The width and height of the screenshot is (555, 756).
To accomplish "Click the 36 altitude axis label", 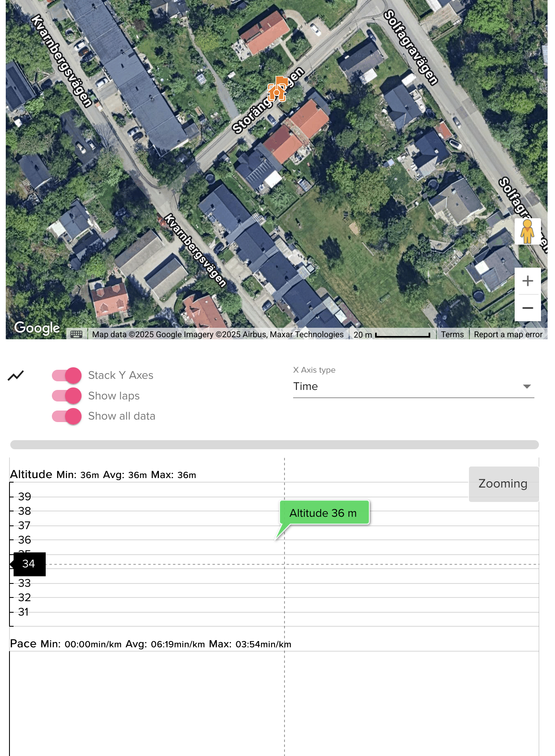I will (24, 540).
